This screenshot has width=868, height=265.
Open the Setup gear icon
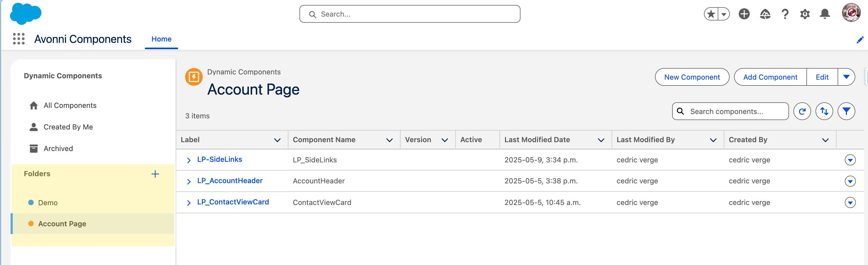pos(805,14)
